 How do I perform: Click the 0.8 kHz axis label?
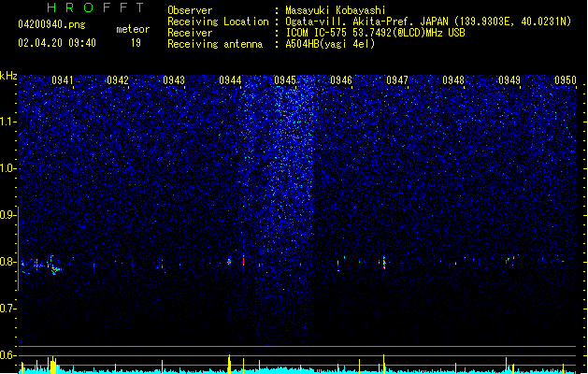7,262
